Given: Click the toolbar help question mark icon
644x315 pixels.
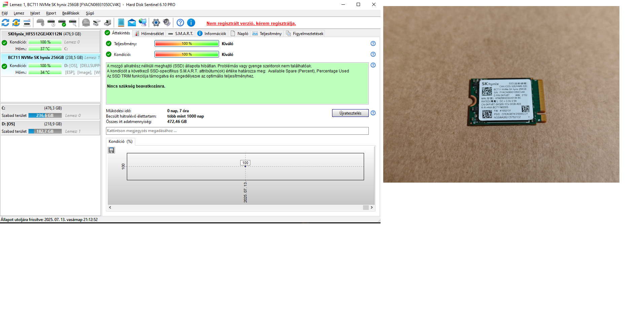Looking at the screenshot, I should [x=180, y=23].
